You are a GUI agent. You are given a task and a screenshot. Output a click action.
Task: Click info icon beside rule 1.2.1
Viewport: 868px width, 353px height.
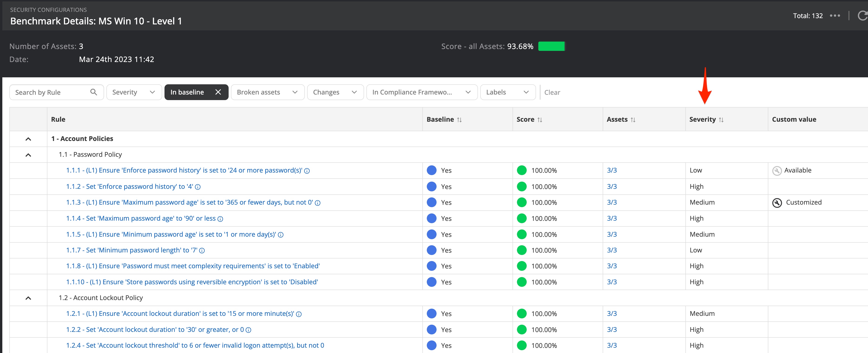(299, 314)
